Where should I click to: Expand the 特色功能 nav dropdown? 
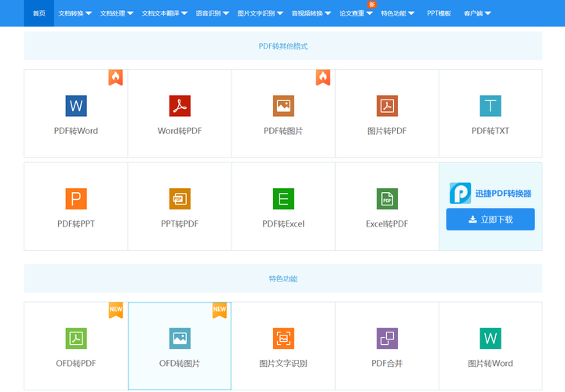398,13
